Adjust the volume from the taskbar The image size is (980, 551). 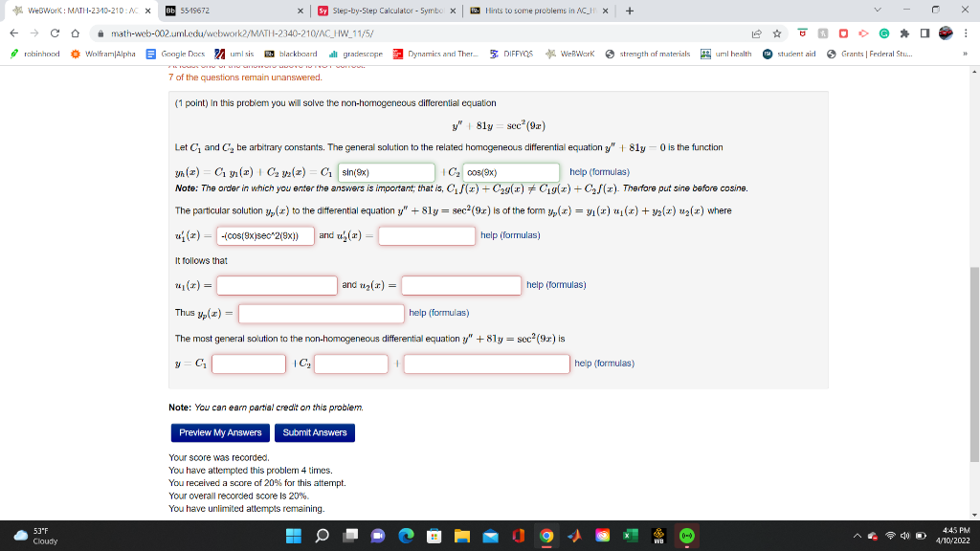pos(907,537)
